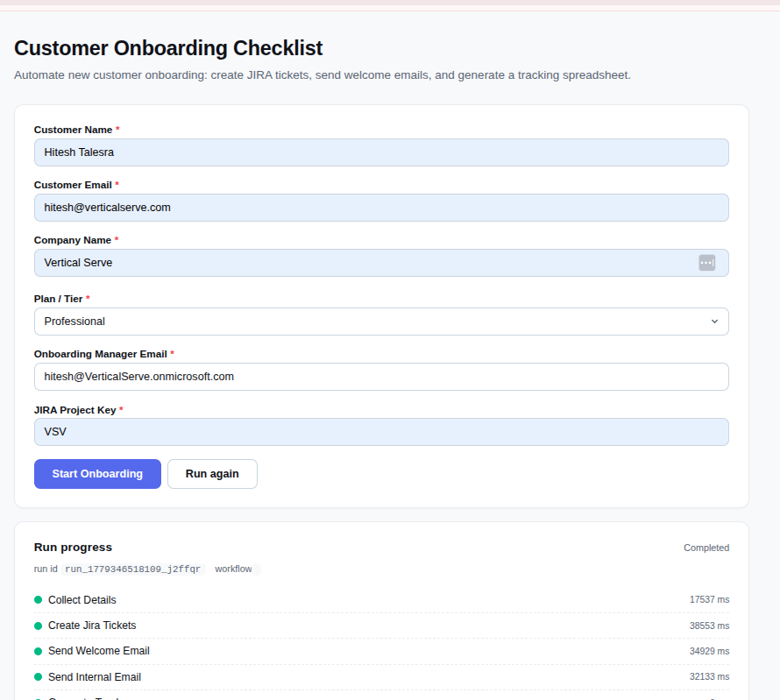Click the Customer Name label
The width and height of the screenshot is (780, 700).
point(73,130)
